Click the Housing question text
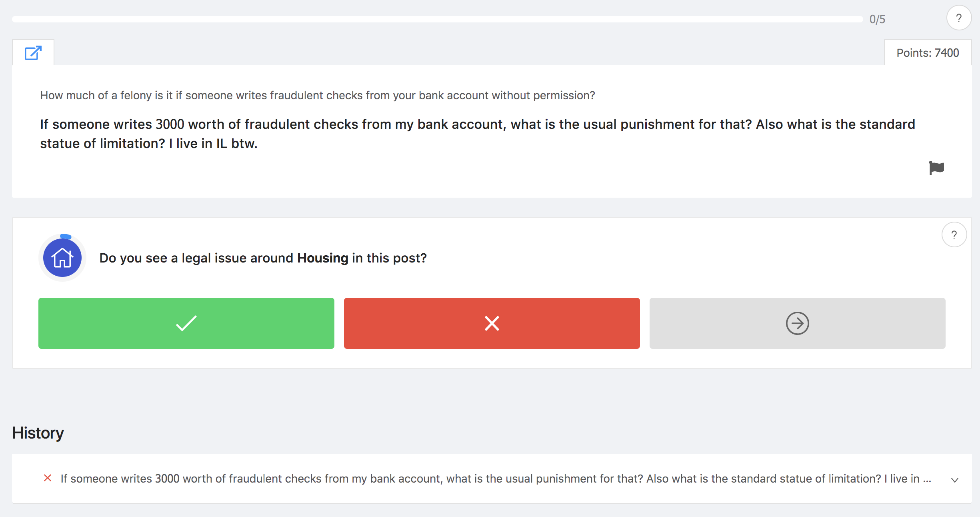 coord(263,258)
